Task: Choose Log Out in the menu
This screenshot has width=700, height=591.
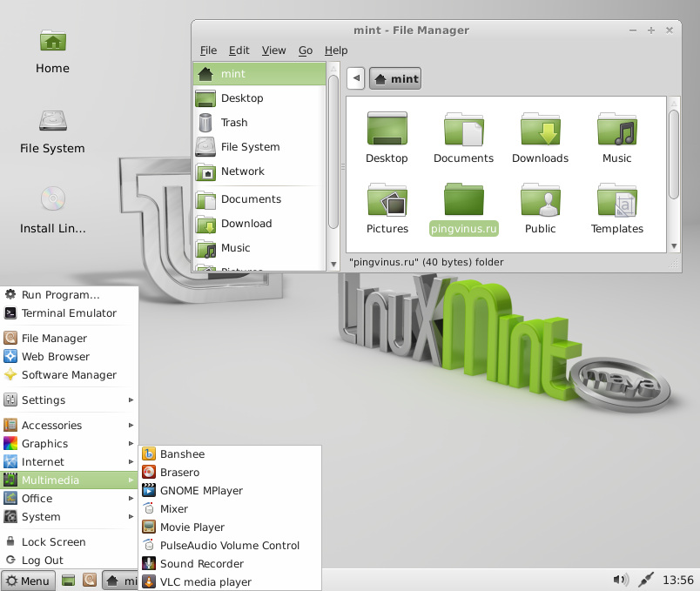Action: [x=69, y=561]
